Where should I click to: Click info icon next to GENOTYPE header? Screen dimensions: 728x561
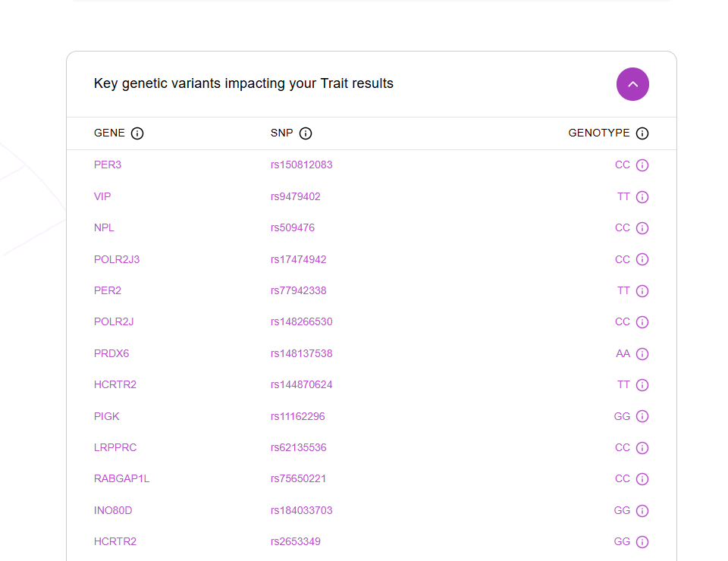[x=642, y=133]
